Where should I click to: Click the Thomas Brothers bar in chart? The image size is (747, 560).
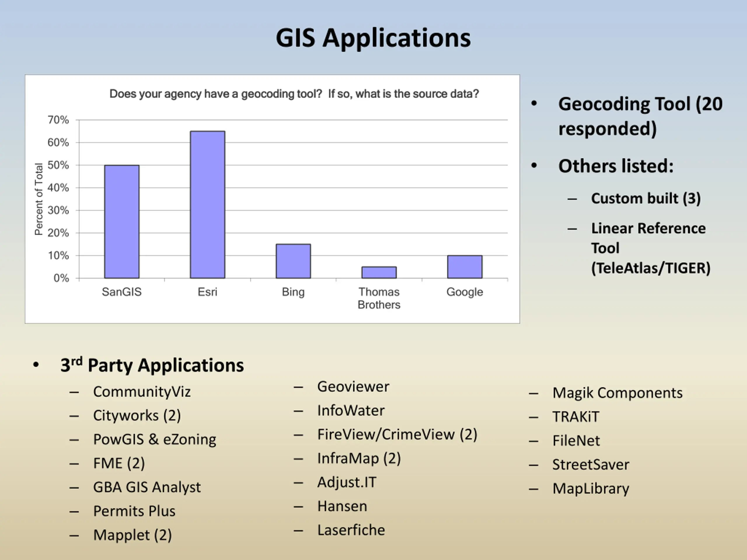379,272
